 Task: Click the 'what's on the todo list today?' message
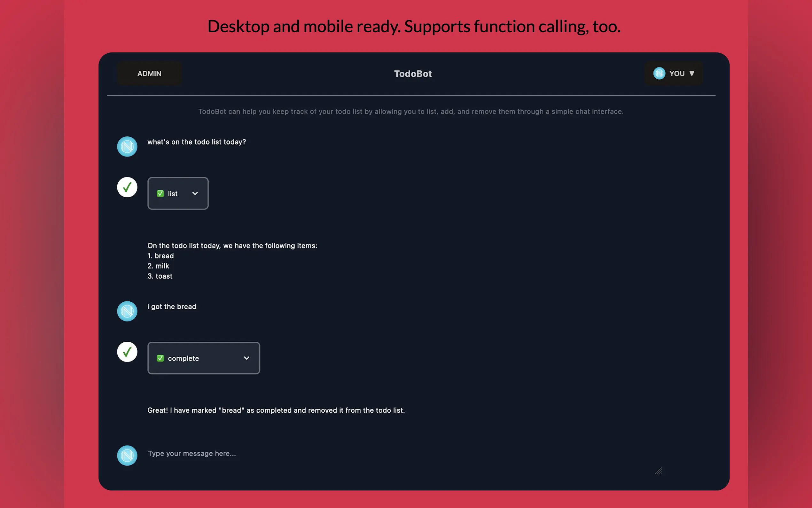pyautogui.click(x=197, y=142)
